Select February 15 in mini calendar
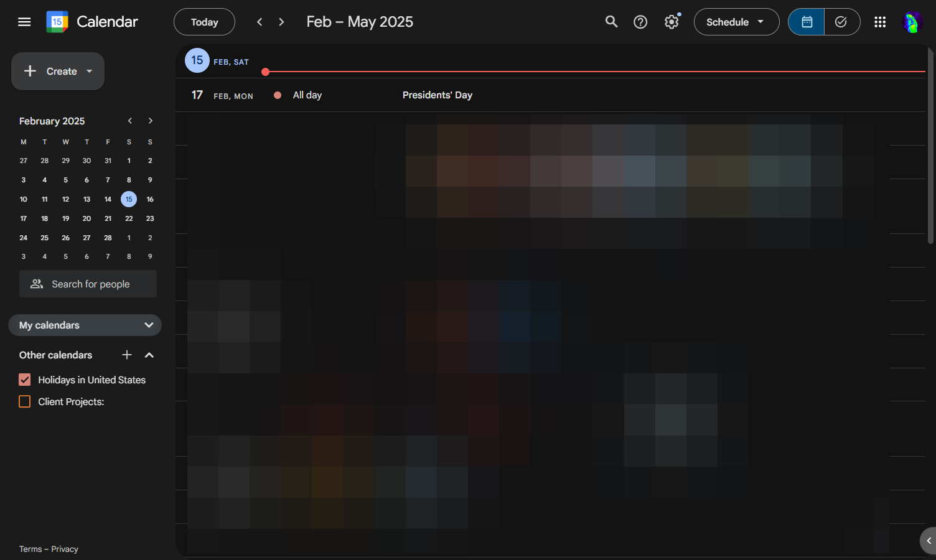This screenshot has height=560, width=936. (129, 199)
